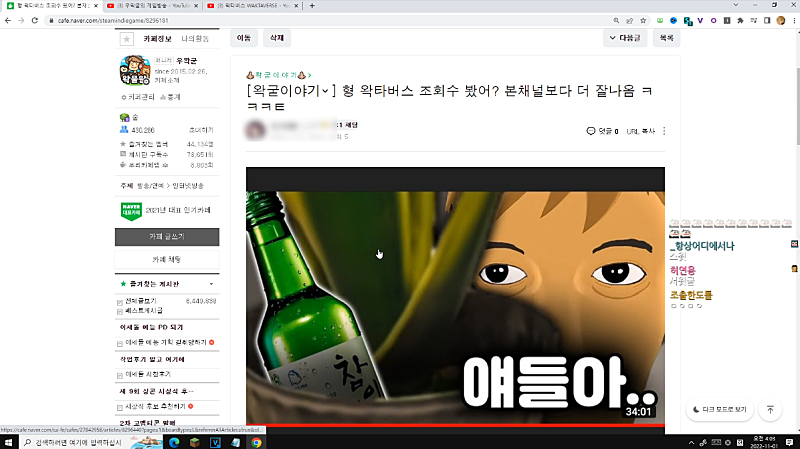Expand the 다음글 next-post dropdown

(625, 38)
